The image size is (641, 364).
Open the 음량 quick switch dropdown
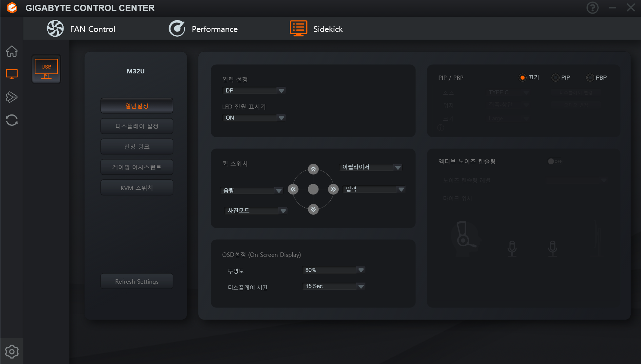point(252,190)
